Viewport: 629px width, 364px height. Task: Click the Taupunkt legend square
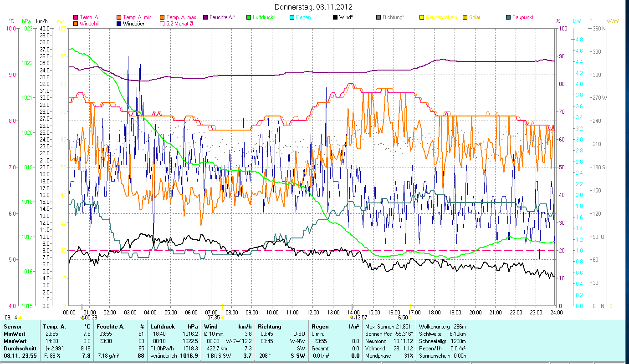[508, 17]
